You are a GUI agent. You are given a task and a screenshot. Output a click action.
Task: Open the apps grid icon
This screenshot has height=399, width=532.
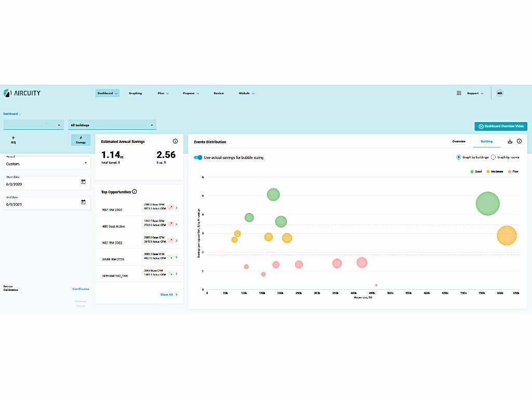[x=459, y=93]
